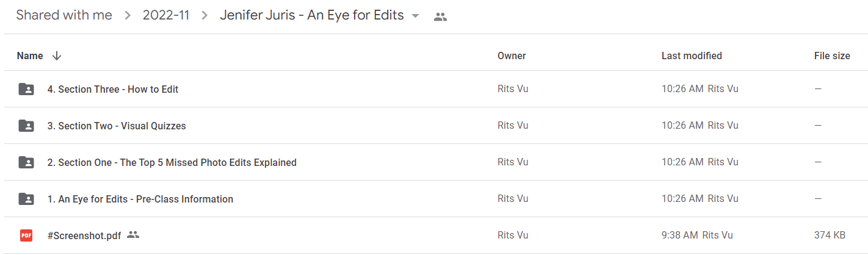Click the shared folder icon for Section Three
Image resolution: width=868 pixels, height=255 pixels.
point(26,89)
